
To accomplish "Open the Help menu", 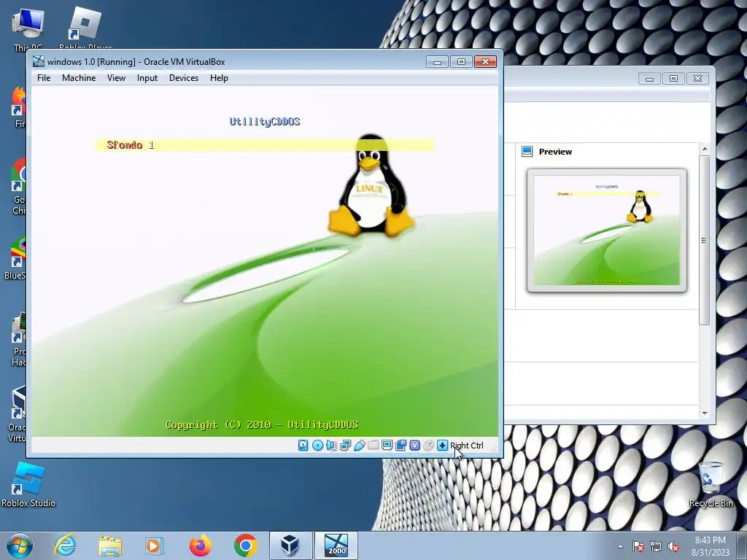I will (219, 77).
